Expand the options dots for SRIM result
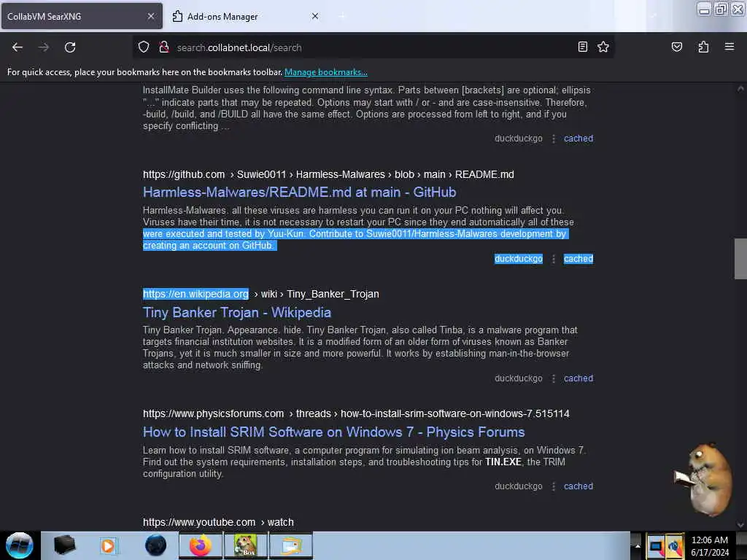 (553, 486)
